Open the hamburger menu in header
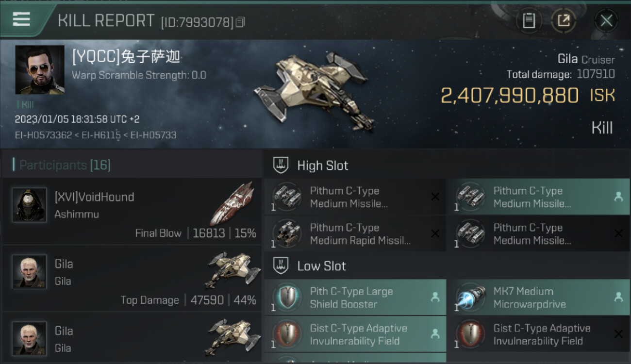 pos(21,19)
